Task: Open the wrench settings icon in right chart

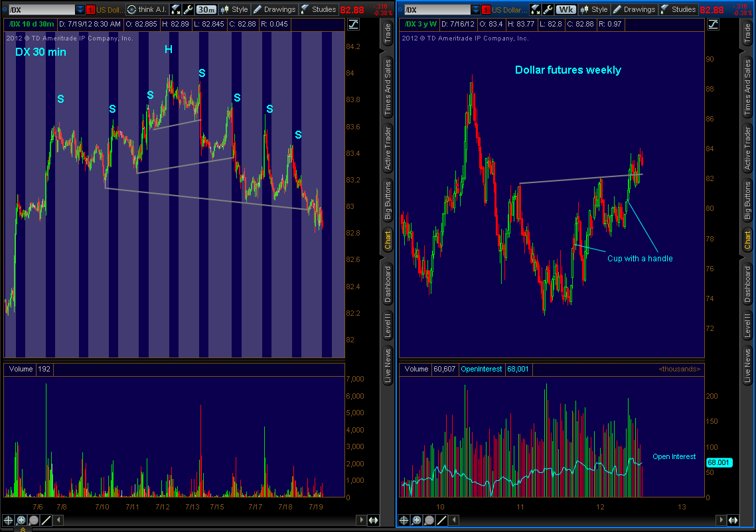Action: click(x=548, y=9)
